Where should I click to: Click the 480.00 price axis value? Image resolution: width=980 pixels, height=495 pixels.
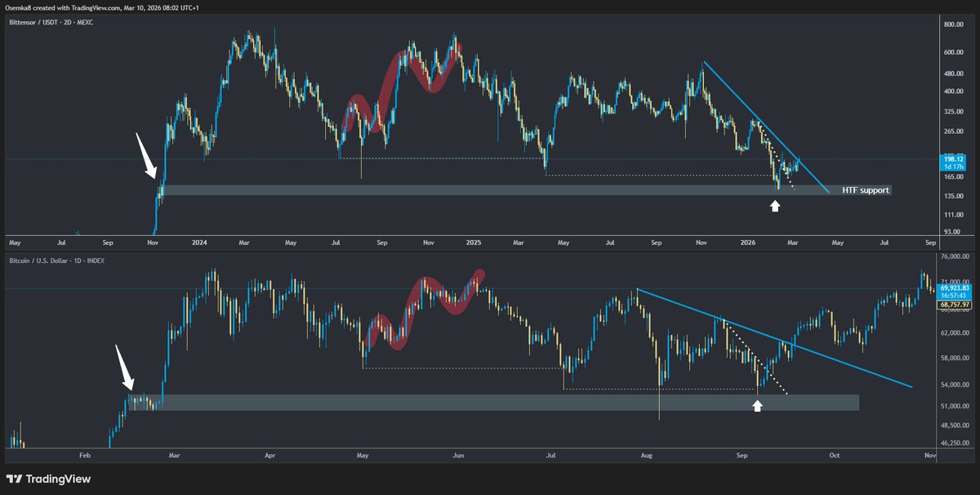(x=954, y=74)
